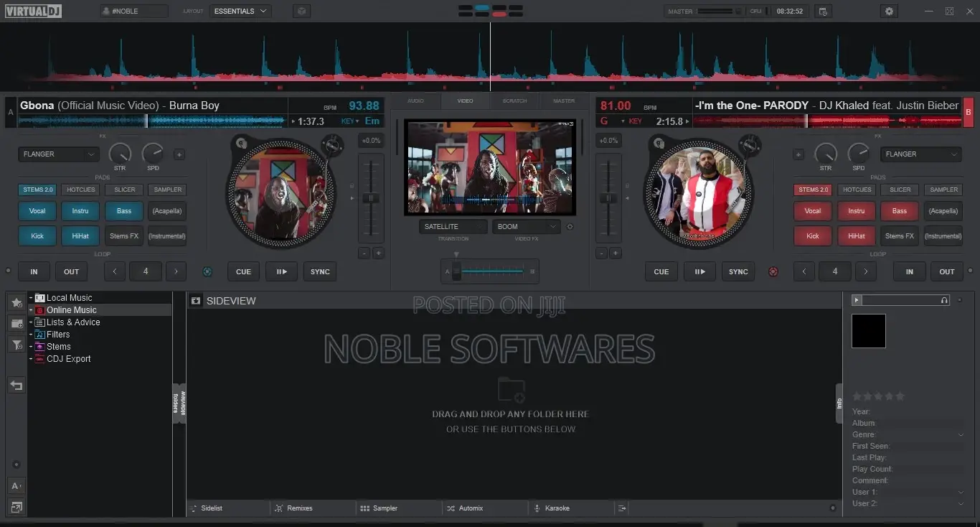Toggle the Bass stem pad on deck B

pos(900,211)
